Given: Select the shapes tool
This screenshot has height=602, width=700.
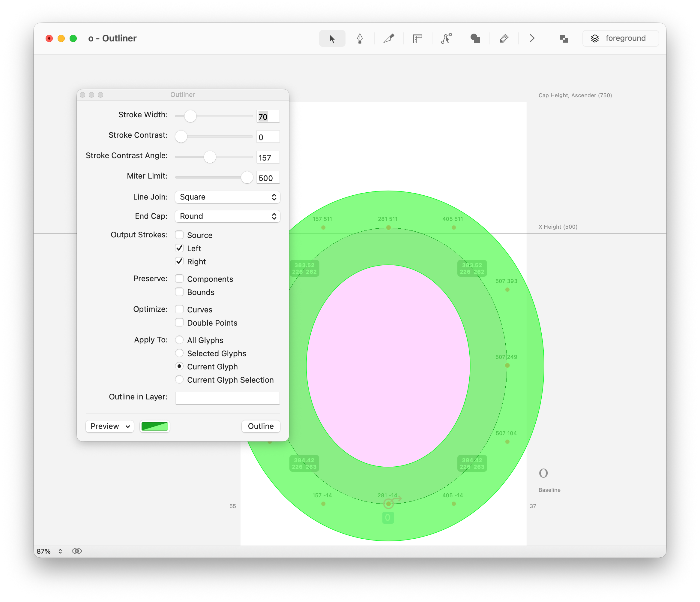Looking at the screenshot, I should point(475,38).
